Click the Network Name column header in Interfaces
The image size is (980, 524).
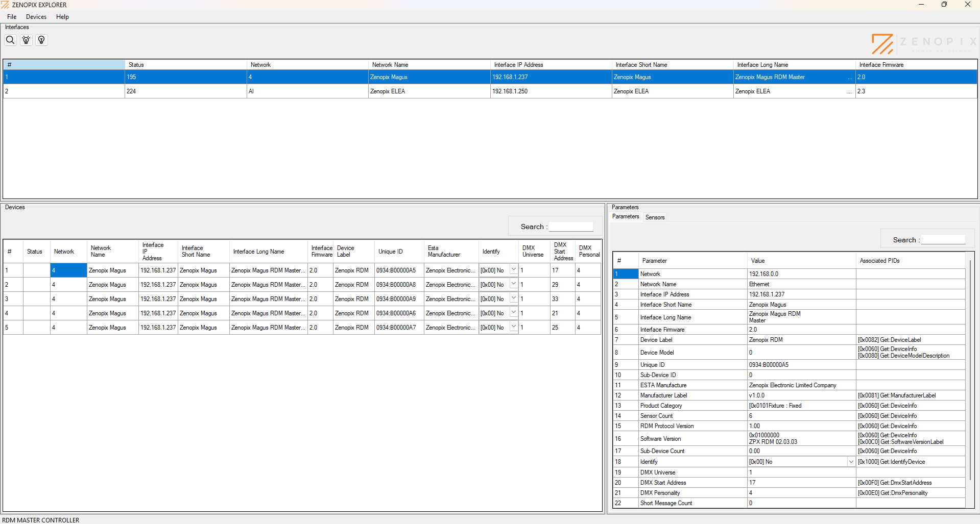click(x=429, y=65)
